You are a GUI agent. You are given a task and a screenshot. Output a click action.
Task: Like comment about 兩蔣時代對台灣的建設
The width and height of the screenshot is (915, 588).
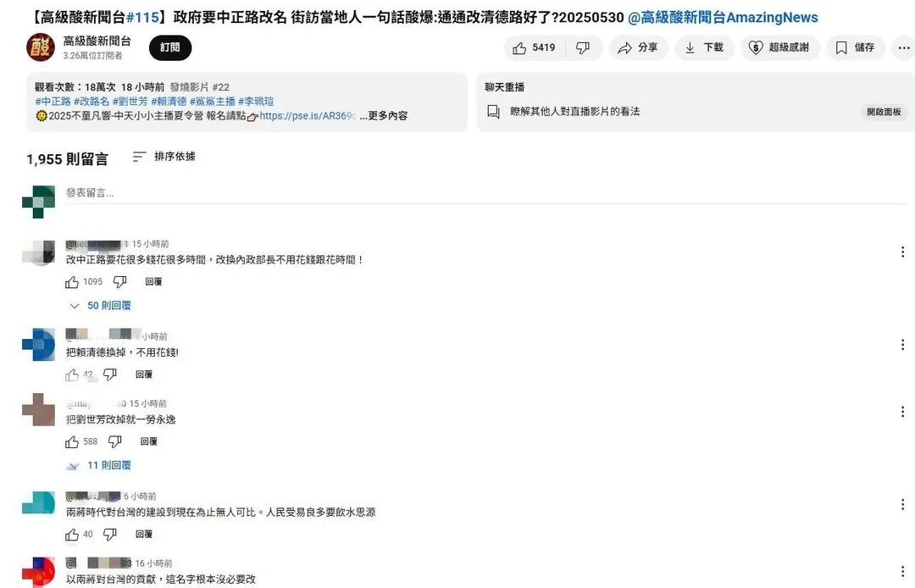point(72,535)
